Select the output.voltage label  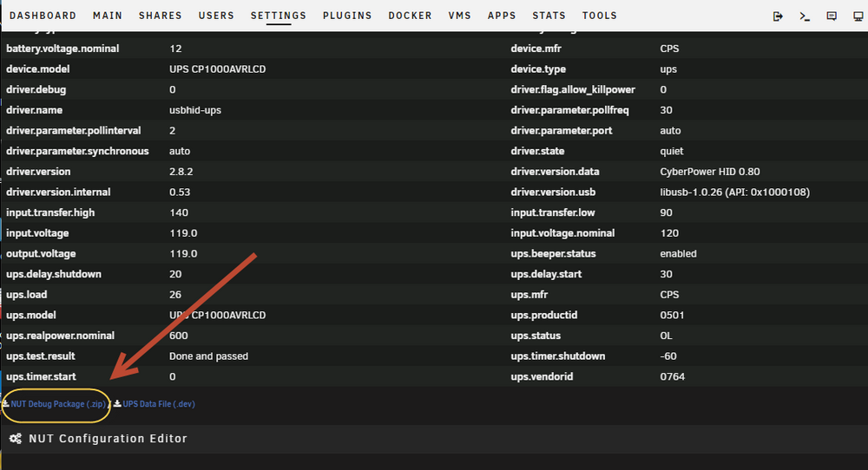point(41,254)
